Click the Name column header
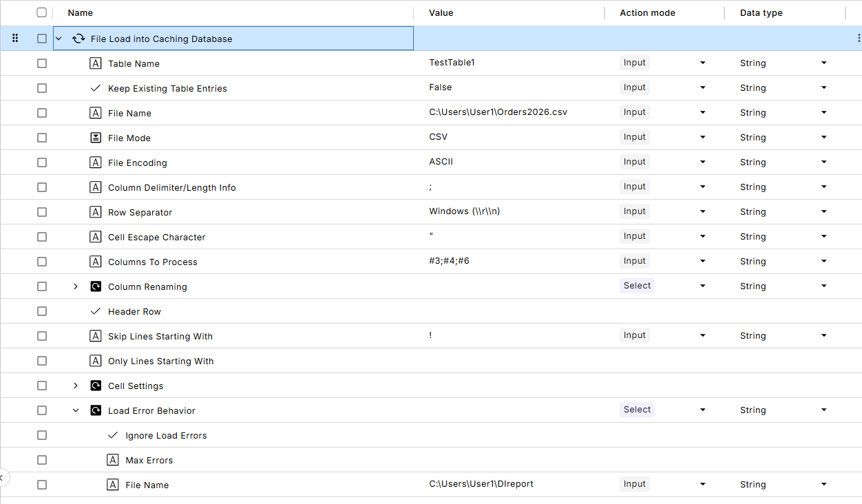This screenshot has height=504, width=862. coord(81,12)
